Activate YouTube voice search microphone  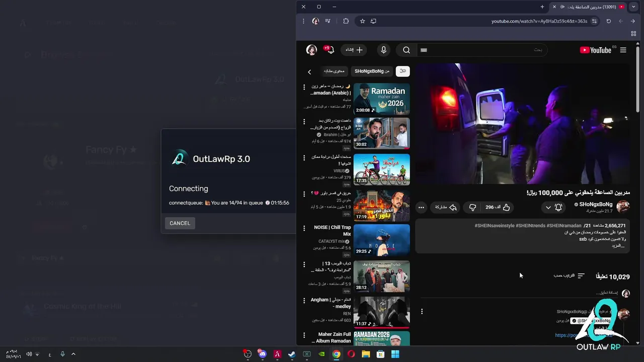383,50
